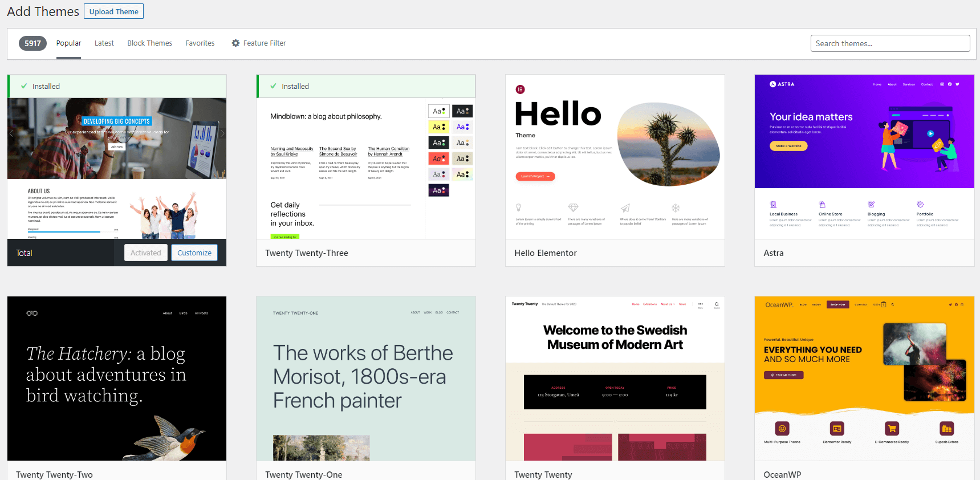The height and width of the screenshot is (480, 980).
Task: Click the previous slide arrow on Total preview
Action: point(11,133)
